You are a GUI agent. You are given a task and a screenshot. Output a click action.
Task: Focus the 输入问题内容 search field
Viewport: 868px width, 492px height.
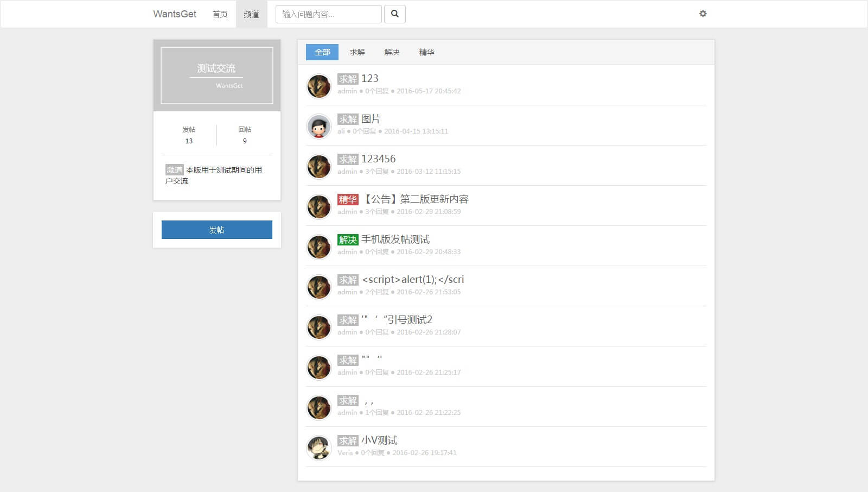pos(328,14)
